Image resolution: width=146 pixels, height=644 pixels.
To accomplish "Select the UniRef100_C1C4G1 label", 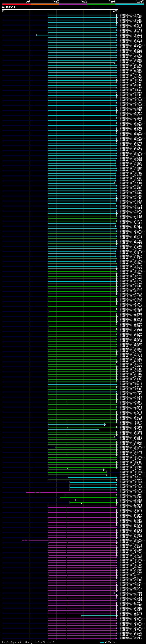I will point(131,635).
